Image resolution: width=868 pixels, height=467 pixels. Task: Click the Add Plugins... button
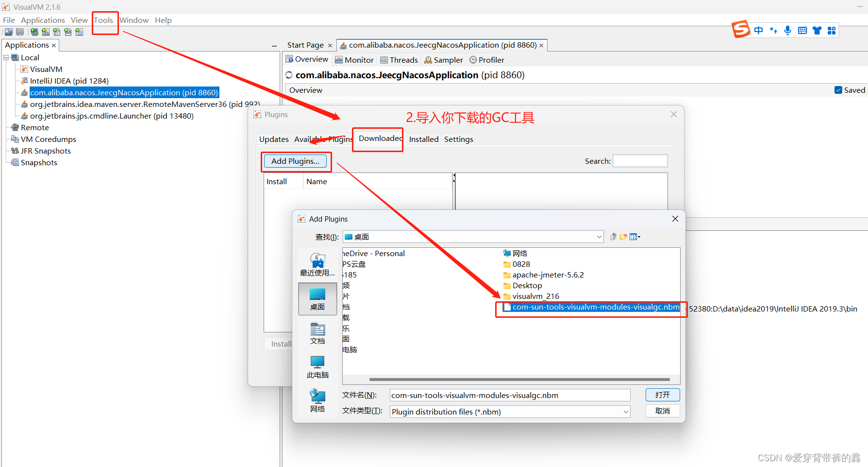tap(295, 161)
